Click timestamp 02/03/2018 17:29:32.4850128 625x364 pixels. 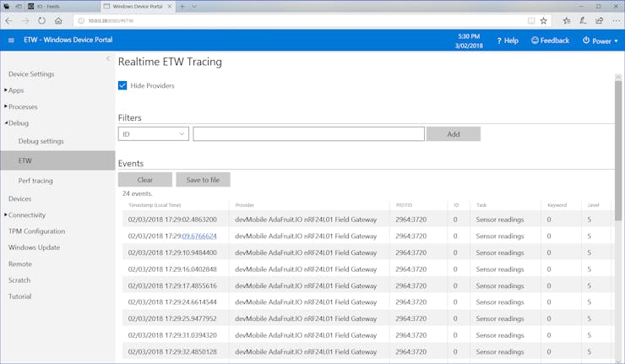(172, 352)
